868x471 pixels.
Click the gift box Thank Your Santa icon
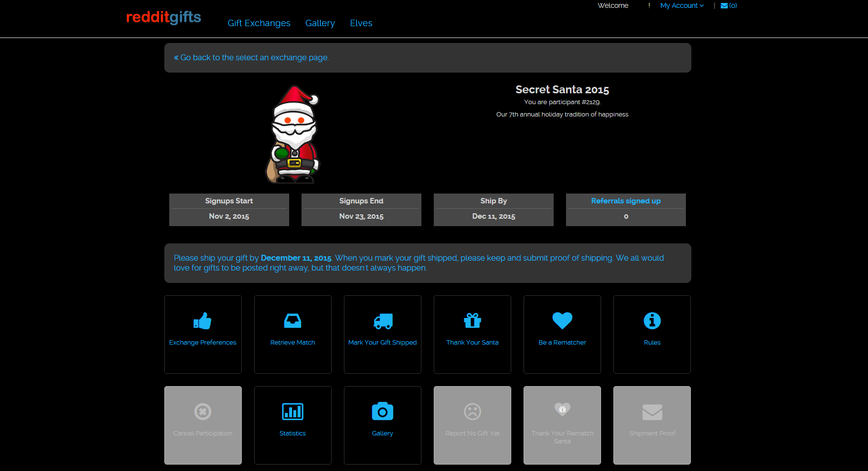(473, 321)
